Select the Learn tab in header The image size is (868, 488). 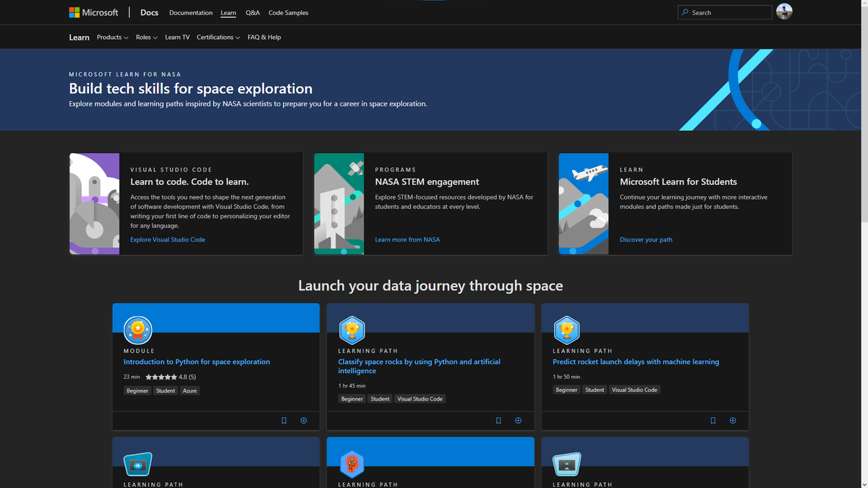[x=229, y=12]
